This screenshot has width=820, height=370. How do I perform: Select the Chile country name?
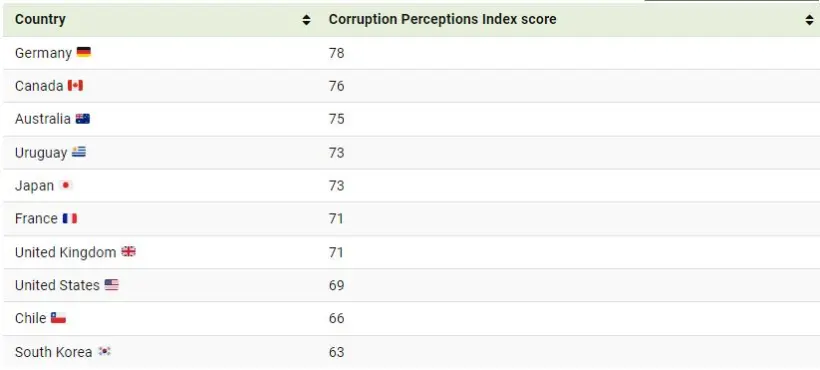pos(30,318)
